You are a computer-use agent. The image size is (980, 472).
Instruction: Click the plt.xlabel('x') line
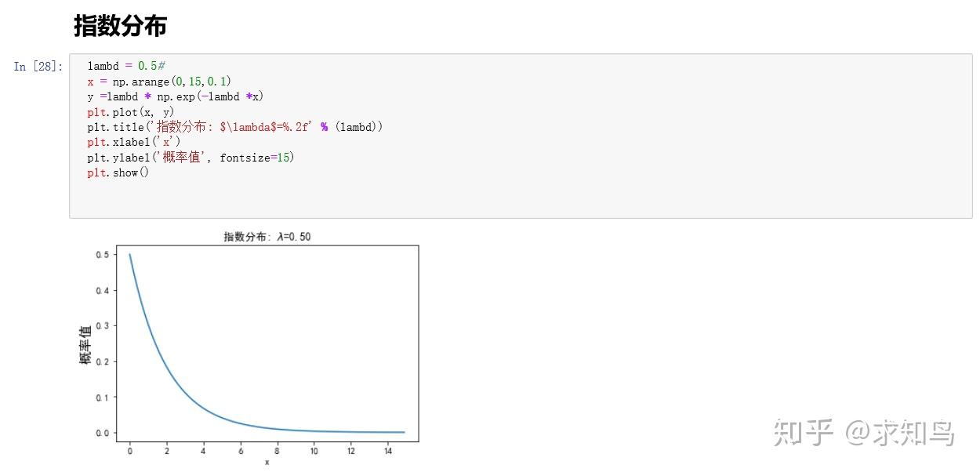click(x=133, y=142)
